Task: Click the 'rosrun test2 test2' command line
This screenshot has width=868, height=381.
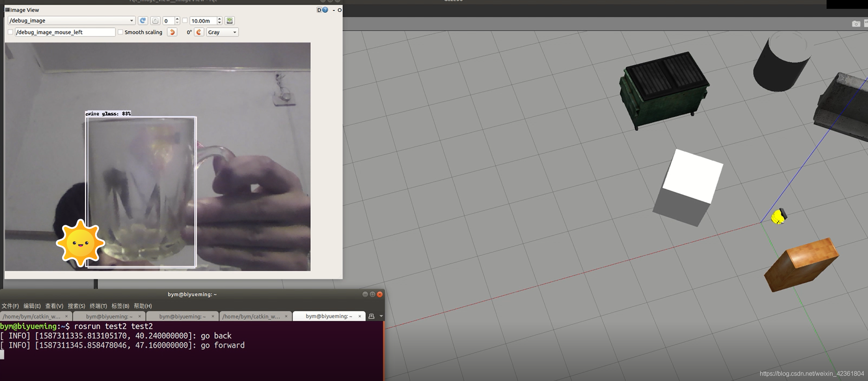Action: click(113, 326)
